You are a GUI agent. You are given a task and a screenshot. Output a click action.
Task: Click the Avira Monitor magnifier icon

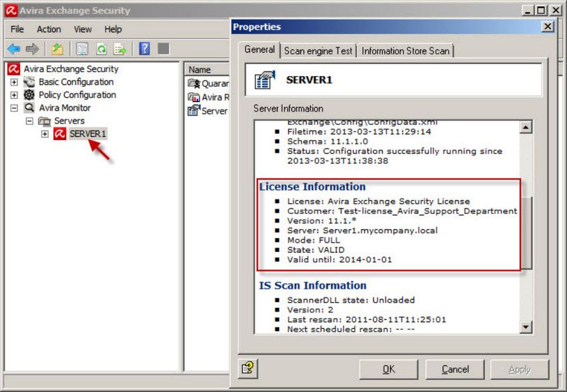coord(29,107)
